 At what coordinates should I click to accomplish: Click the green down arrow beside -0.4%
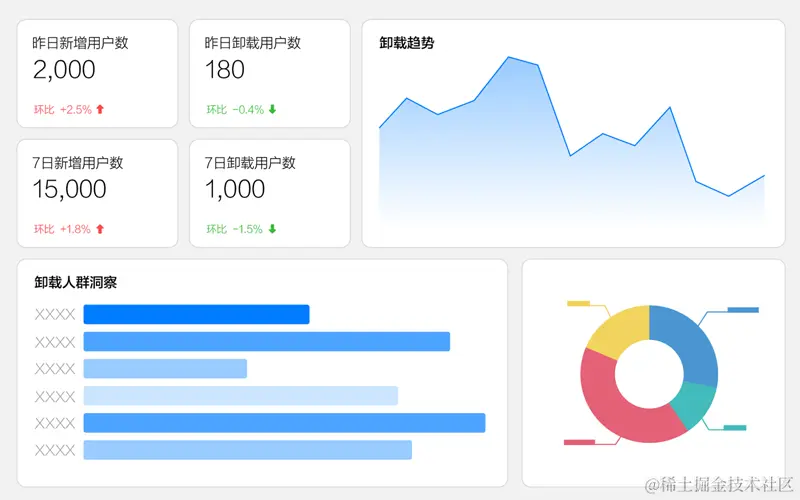[x=272, y=109]
